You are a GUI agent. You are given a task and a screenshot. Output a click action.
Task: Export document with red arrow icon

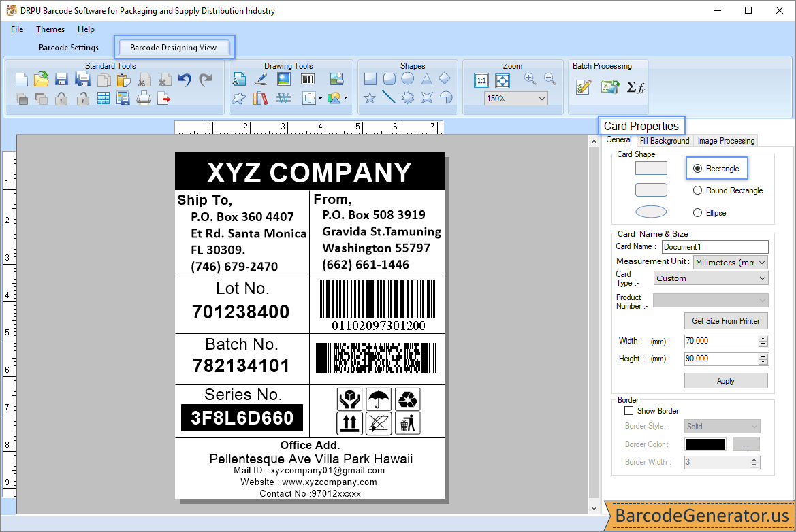[164, 99]
